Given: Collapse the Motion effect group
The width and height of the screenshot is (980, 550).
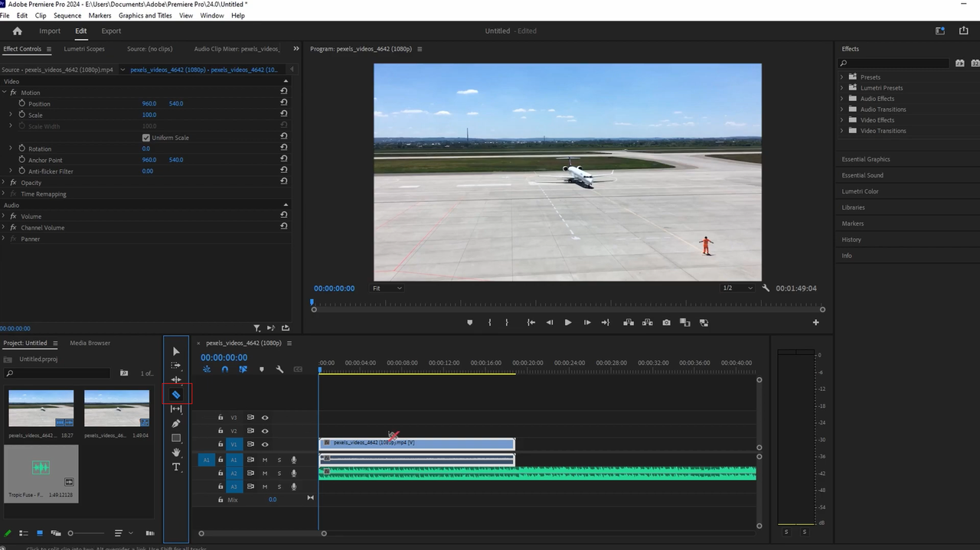Looking at the screenshot, I should (4, 92).
